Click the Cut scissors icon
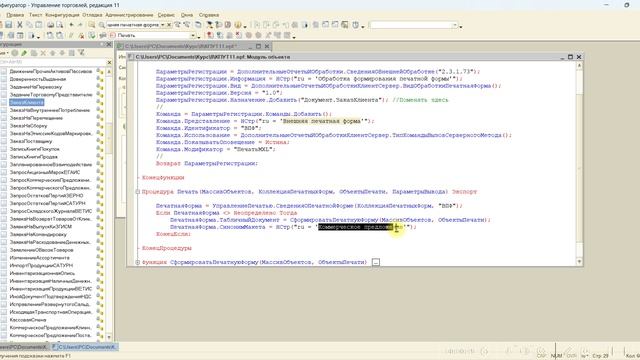The height and width of the screenshot is (360, 640). pyautogui.click(x=20, y=25)
